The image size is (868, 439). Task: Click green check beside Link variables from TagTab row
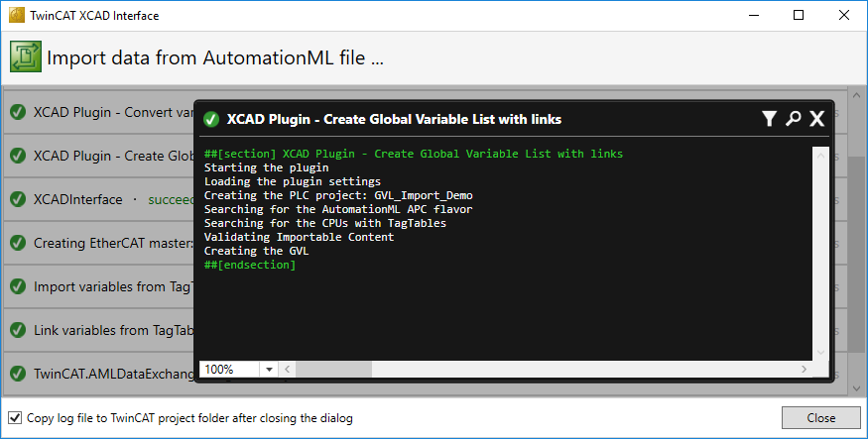pyautogui.click(x=18, y=330)
